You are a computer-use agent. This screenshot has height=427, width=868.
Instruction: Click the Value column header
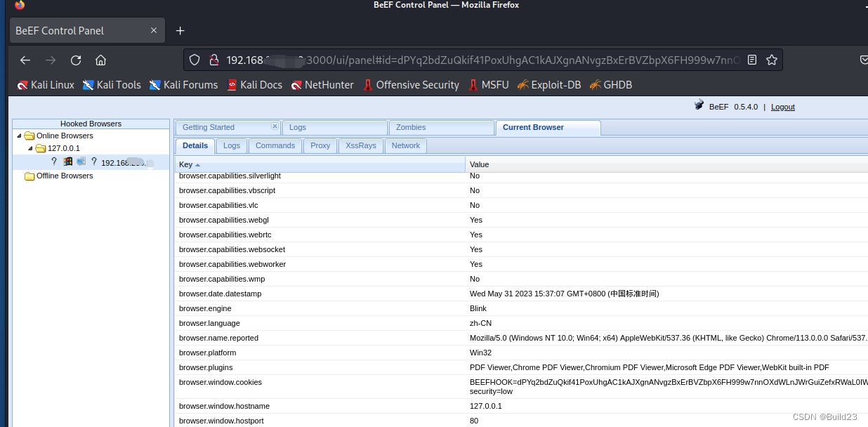[666, 164]
